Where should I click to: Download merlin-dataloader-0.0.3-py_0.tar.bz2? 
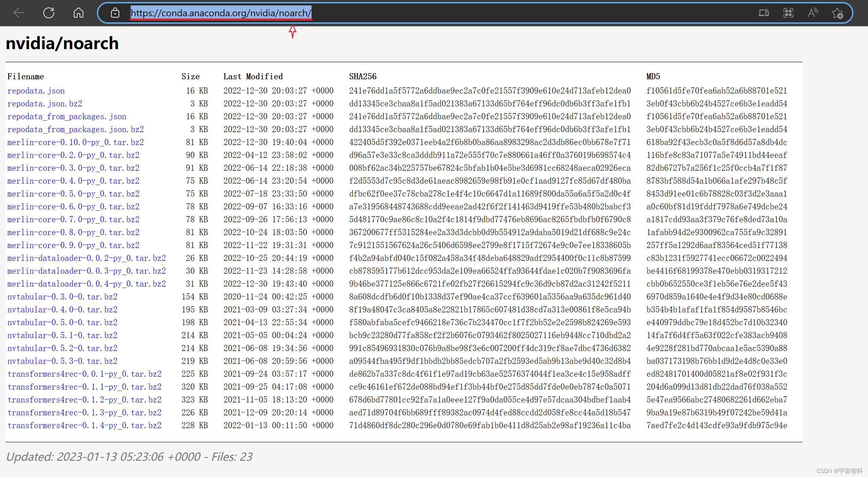87,271
